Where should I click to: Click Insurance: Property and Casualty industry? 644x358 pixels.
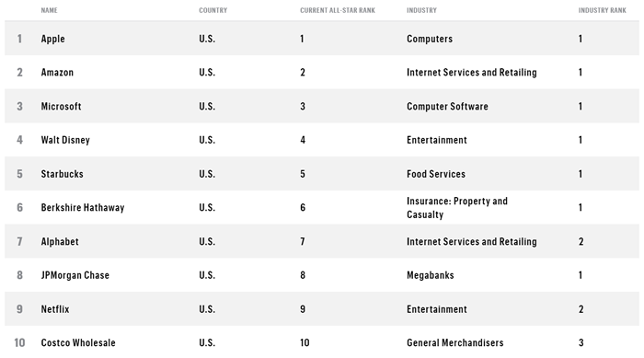pos(457,208)
